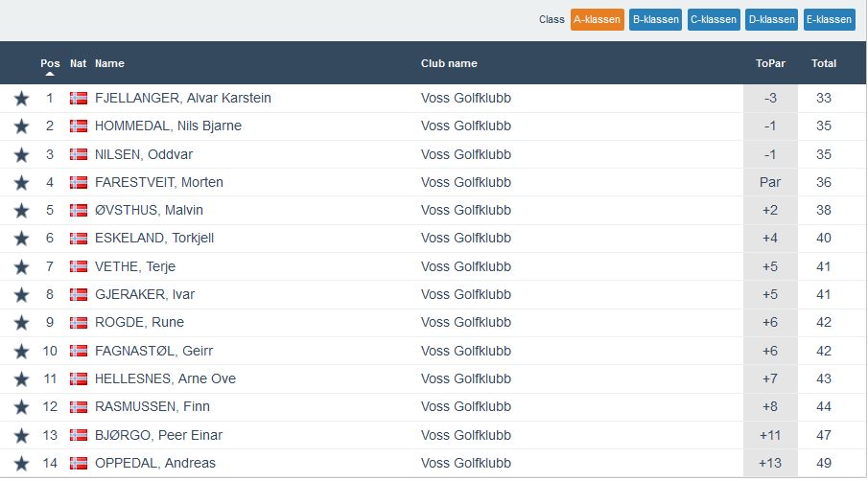This screenshot has height=481, width=868.
Task: Click the Club name column header
Action: (449, 63)
